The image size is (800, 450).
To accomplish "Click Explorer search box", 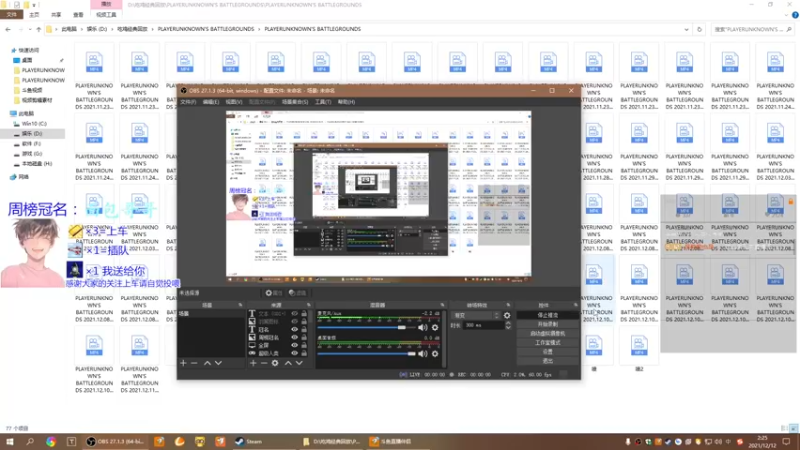I will click(x=753, y=29).
